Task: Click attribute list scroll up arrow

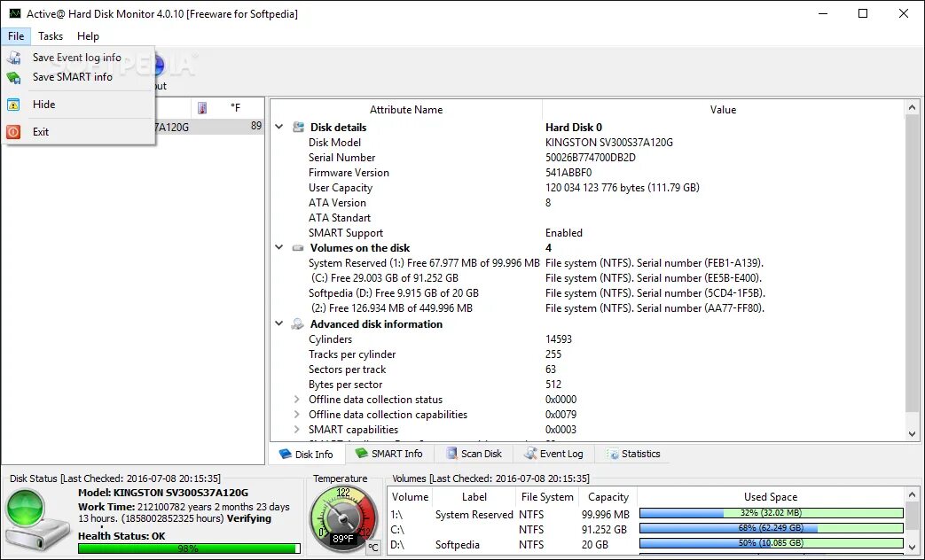Action: click(x=912, y=107)
